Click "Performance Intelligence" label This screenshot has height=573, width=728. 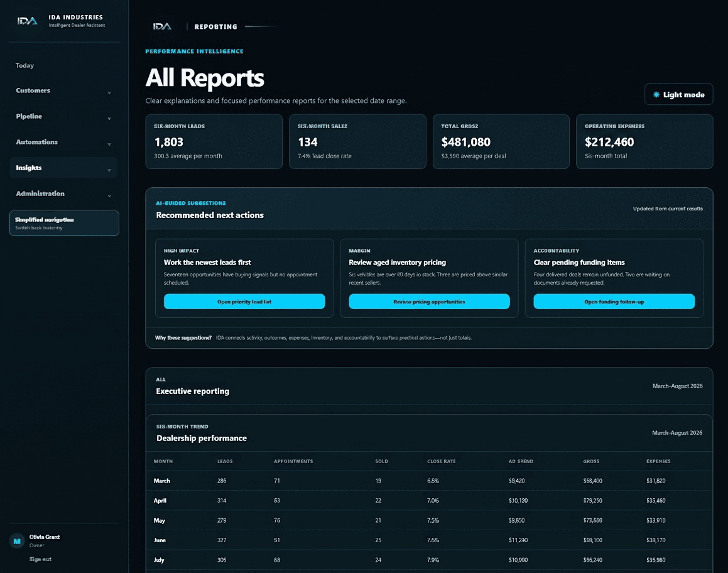tap(194, 51)
